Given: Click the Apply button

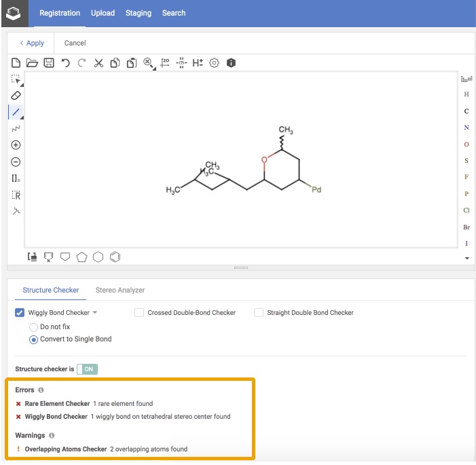Looking at the screenshot, I should point(31,43).
